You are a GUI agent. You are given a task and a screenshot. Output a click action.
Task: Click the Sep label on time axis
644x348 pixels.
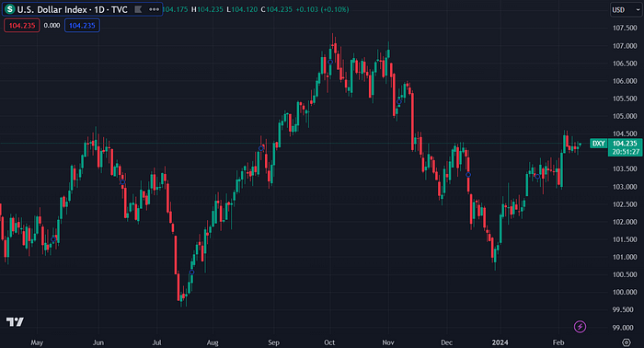(x=273, y=342)
